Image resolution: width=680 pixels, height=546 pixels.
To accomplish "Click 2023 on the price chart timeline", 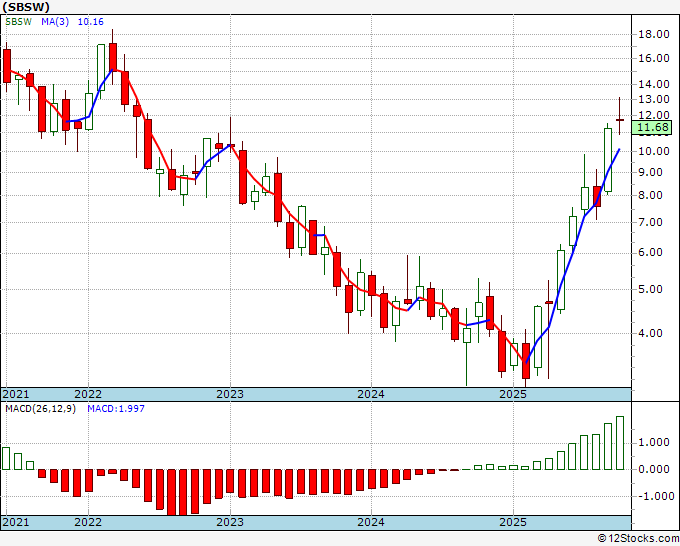I will click(230, 395).
